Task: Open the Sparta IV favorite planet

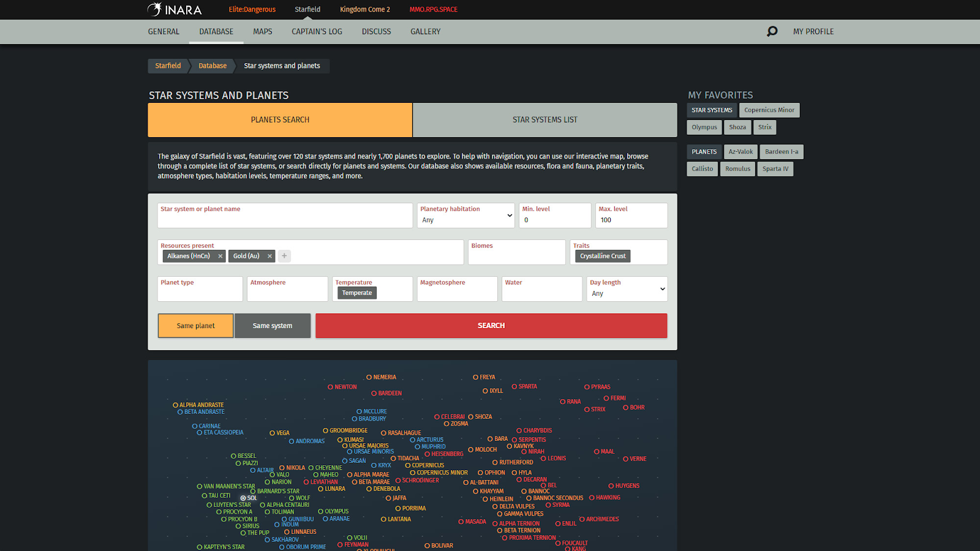Action: 775,169
